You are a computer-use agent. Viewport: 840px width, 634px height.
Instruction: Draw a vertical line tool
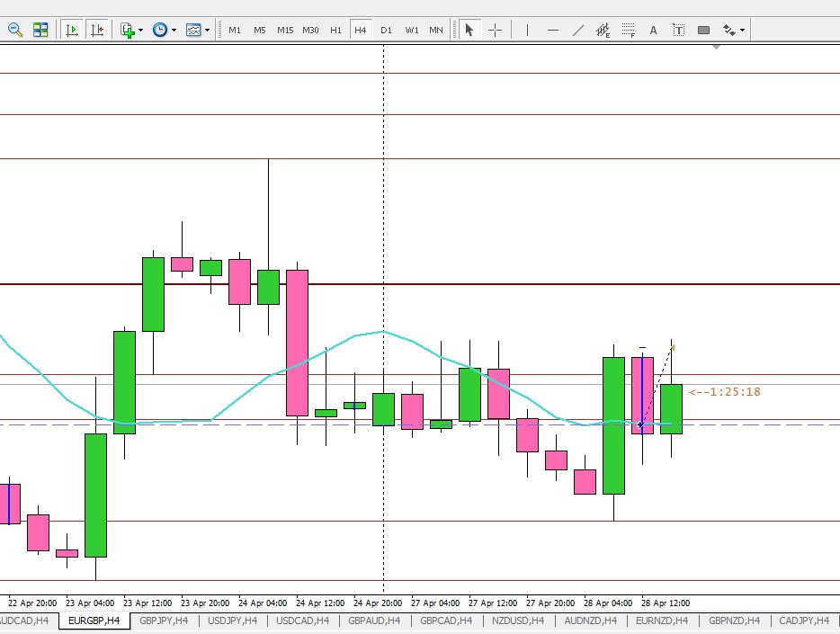point(527,30)
